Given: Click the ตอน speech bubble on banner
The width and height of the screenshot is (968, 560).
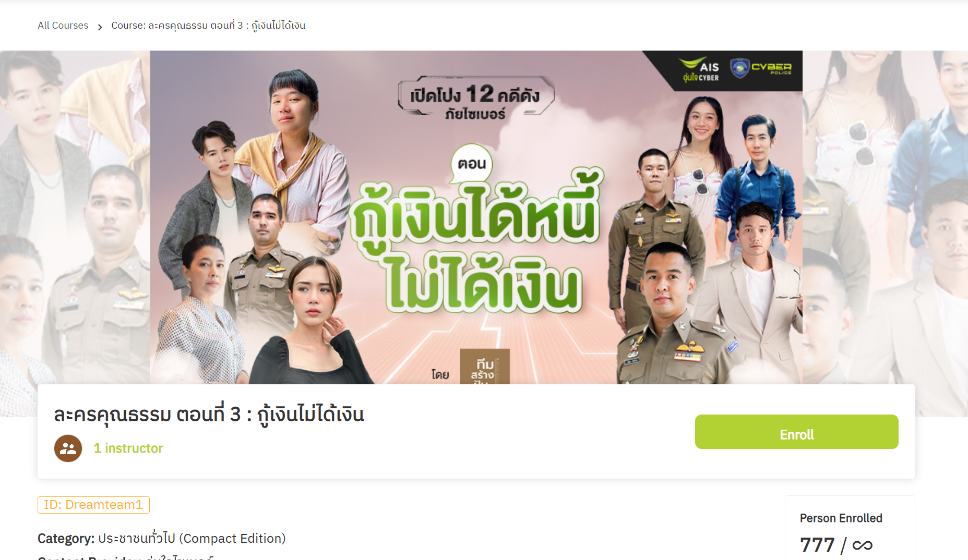Looking at the screenshot, I should coord(471,164).
